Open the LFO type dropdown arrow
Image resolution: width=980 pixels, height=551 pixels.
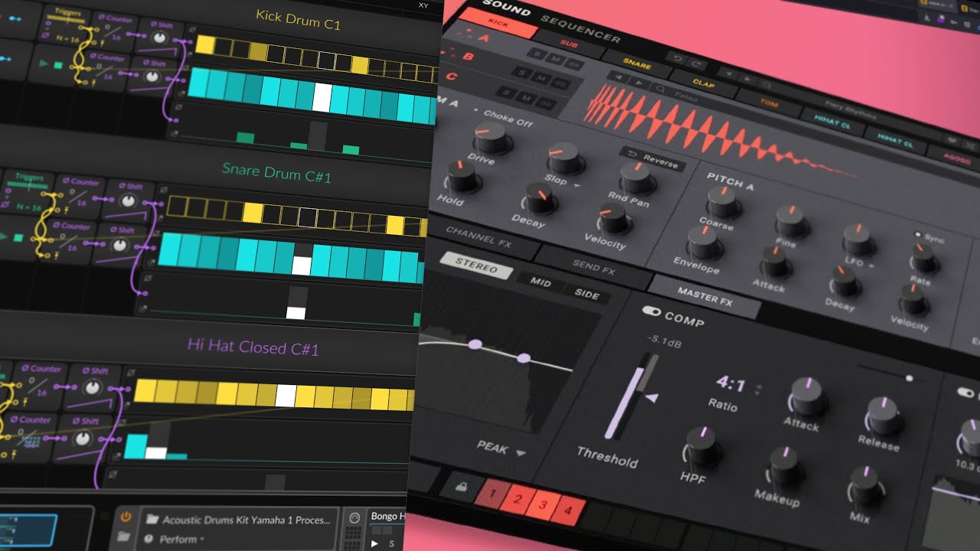(871, 268)
